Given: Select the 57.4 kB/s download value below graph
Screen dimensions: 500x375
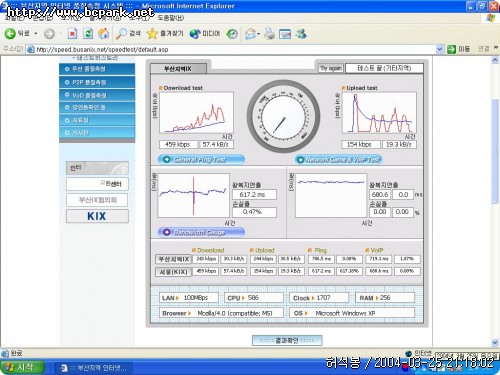Looking at the screenshot, I should [x=216, y=144].
